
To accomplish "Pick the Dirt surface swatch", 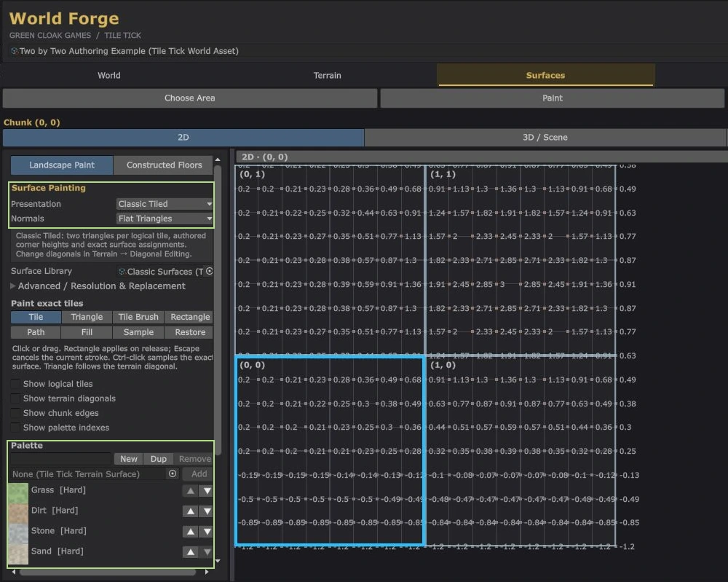I will [18, 514].
